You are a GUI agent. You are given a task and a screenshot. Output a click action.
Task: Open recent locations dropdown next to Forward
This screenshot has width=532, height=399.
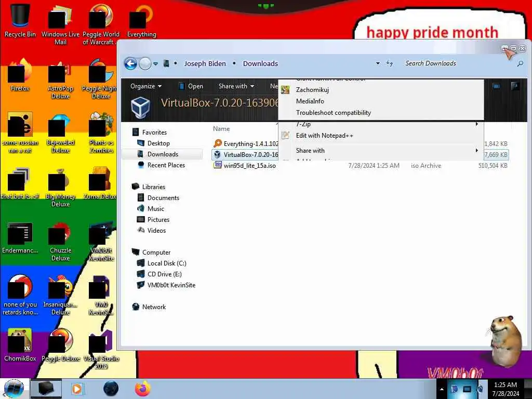(155, 64)
